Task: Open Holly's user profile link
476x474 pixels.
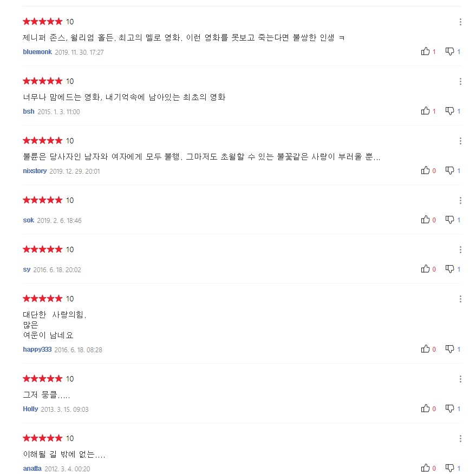Action: pos(30,409)
